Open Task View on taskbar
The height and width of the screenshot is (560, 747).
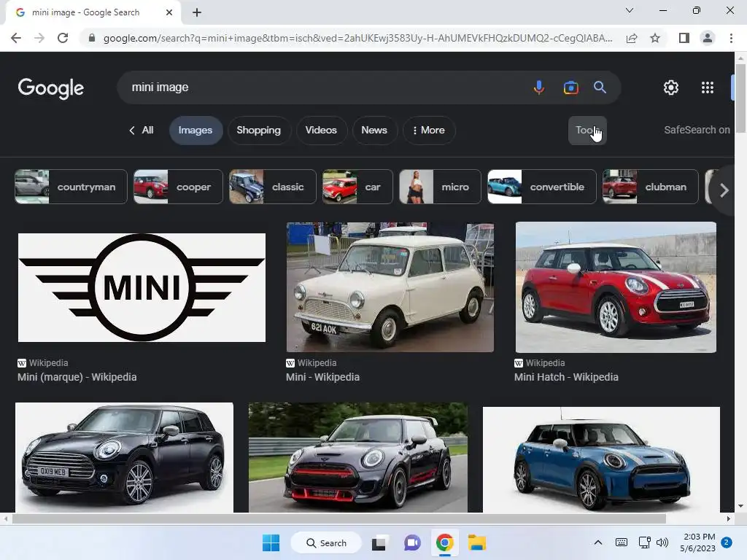(x=379, y=542)
